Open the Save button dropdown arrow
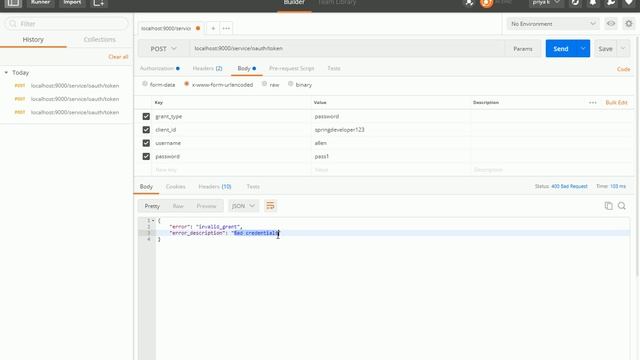The width and height of the screenshot is (640, 360). click(623, 49)
